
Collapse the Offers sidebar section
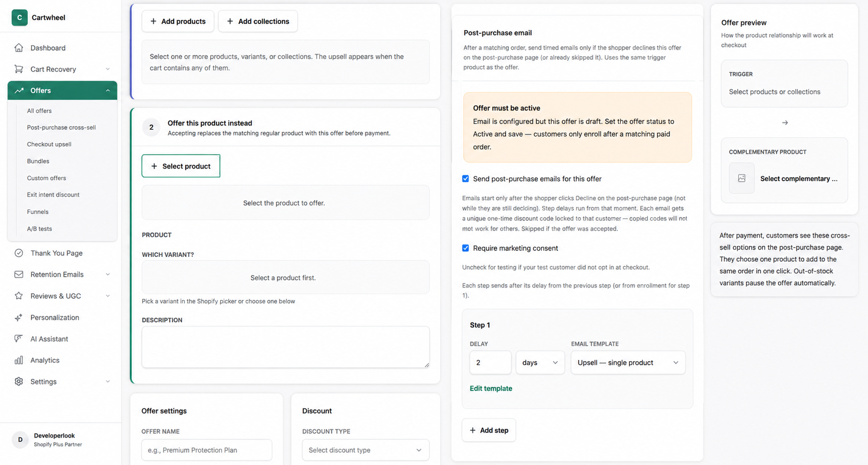coord(108,90)
